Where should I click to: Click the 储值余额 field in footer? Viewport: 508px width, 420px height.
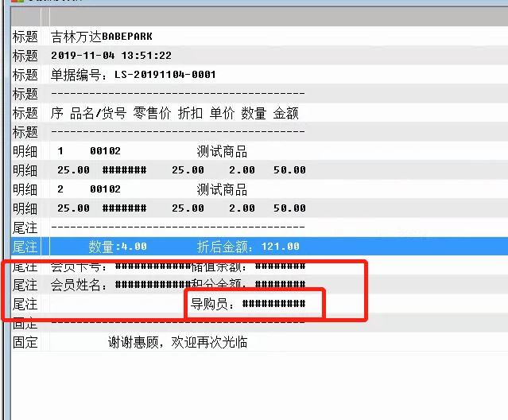tap(248, 266)
